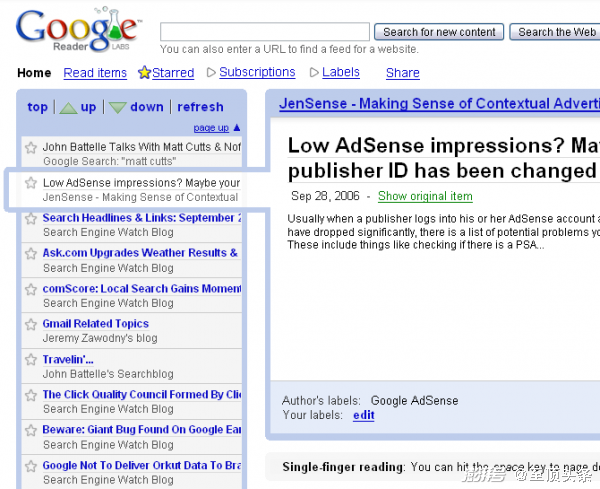Click the page up arrow icon
Viewport: 600px width, 489px height.
[x=237, y=127]
